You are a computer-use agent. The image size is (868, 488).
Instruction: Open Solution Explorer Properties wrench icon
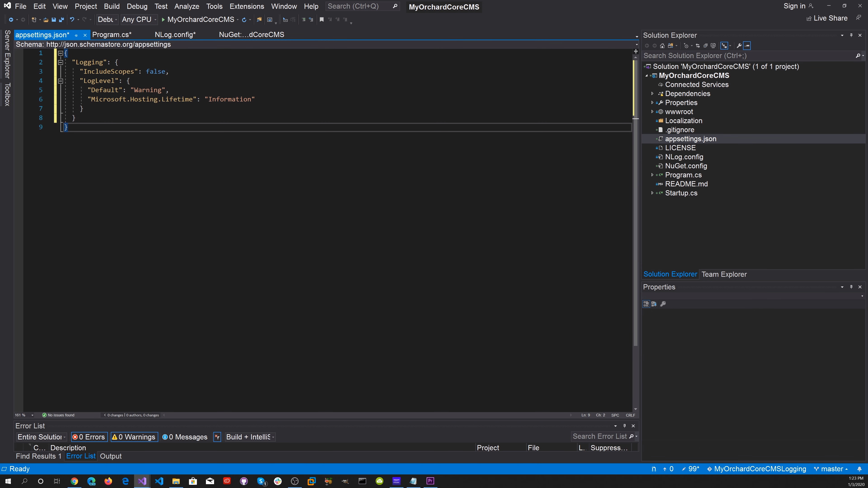click(x=739, y=45)
